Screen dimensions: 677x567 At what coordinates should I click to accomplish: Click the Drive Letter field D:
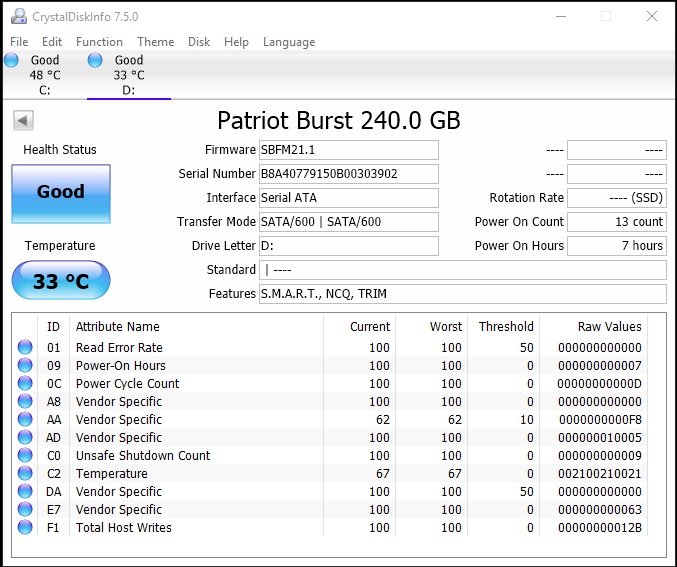pyautogui.click(x=349, y=246)
